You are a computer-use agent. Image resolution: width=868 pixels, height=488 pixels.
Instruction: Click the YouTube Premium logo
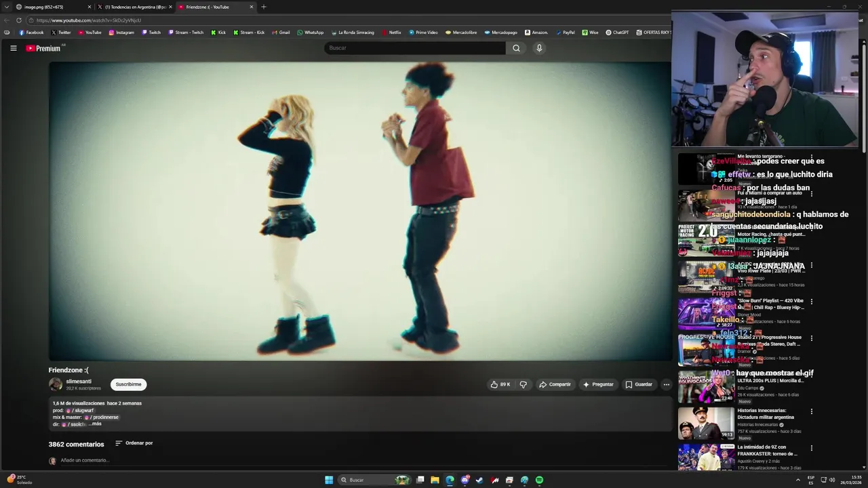(43, 48)
